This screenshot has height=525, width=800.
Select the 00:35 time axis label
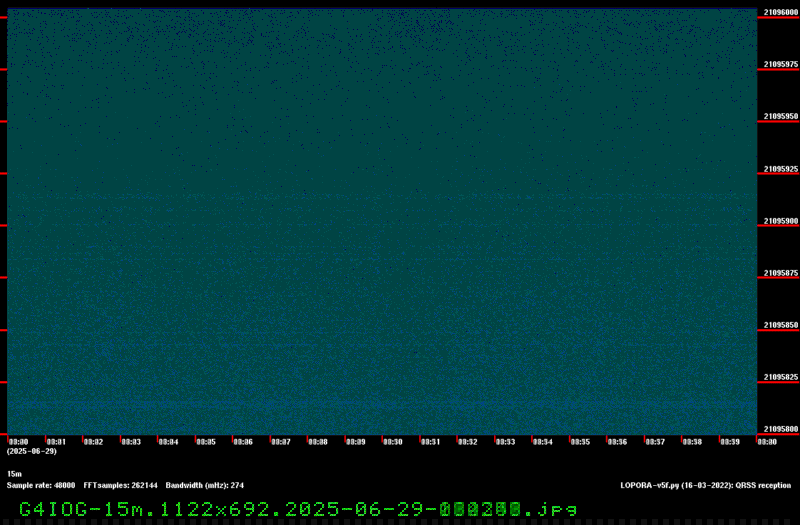[x=580, y=442]
